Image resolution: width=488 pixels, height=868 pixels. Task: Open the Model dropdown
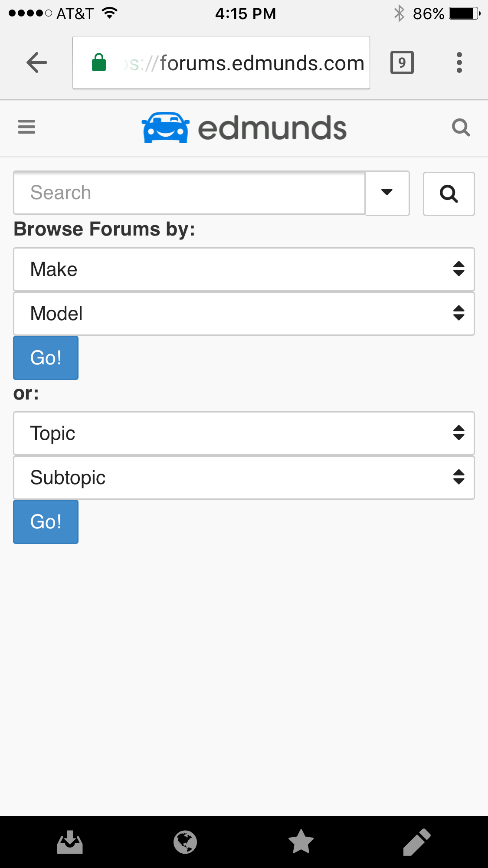(244, 314)
